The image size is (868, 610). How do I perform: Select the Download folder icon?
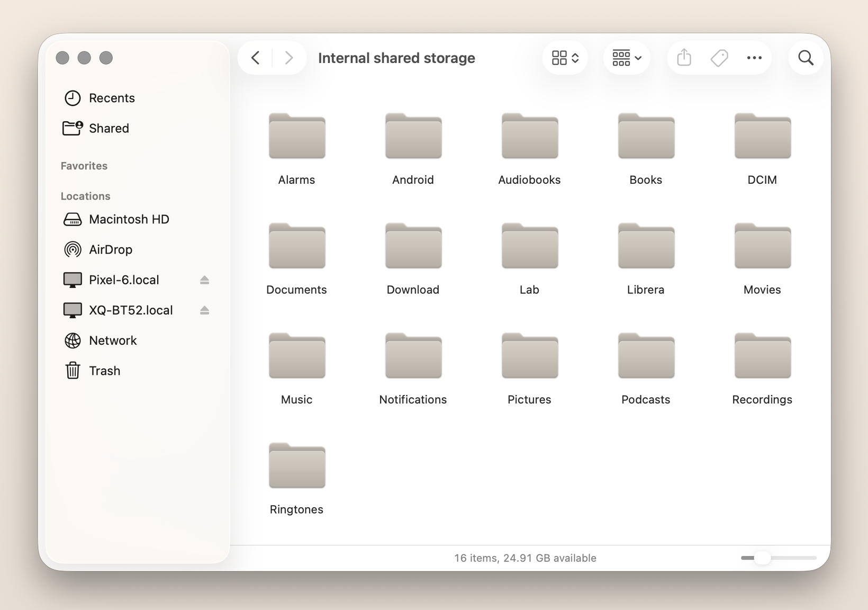[x=413, y=246]
